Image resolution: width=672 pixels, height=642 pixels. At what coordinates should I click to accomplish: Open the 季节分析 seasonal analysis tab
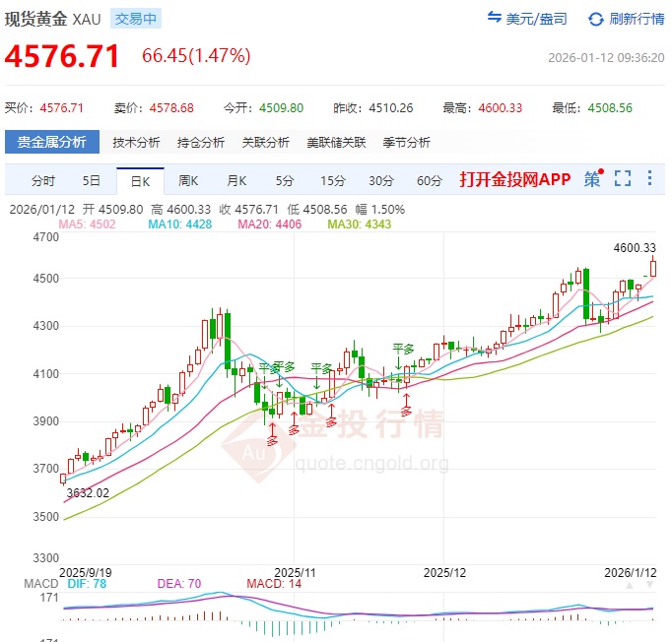click(407, 142)
